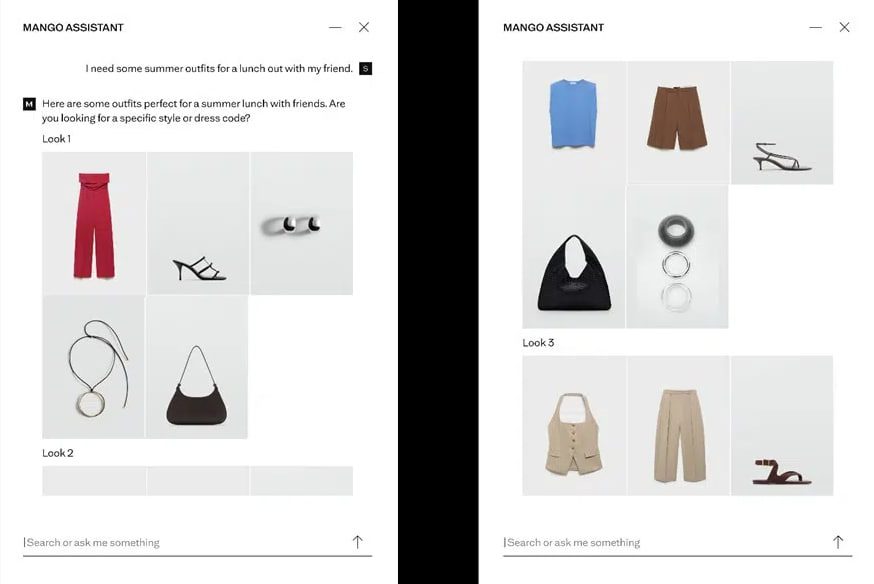The image size is (874, 584).
Task: Open the black woven hobo bag
Action: coord(574,257)
